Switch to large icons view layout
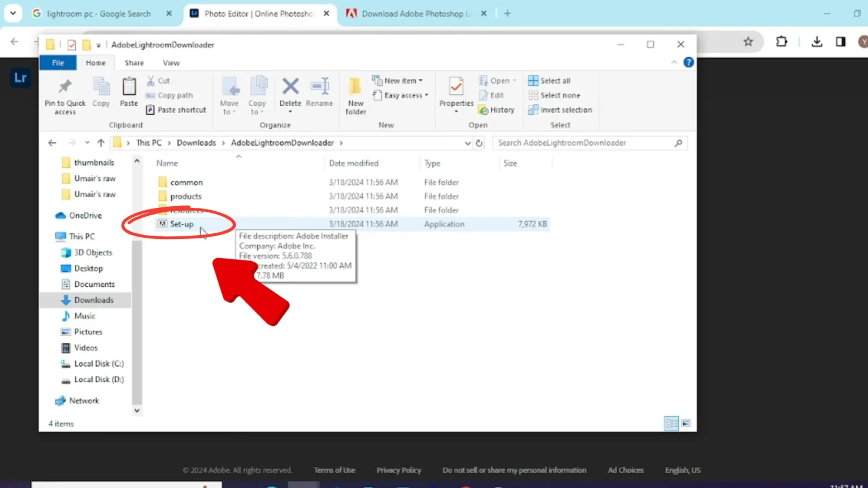The width and height of the screenshot is (868, 488). coord(686,423)
